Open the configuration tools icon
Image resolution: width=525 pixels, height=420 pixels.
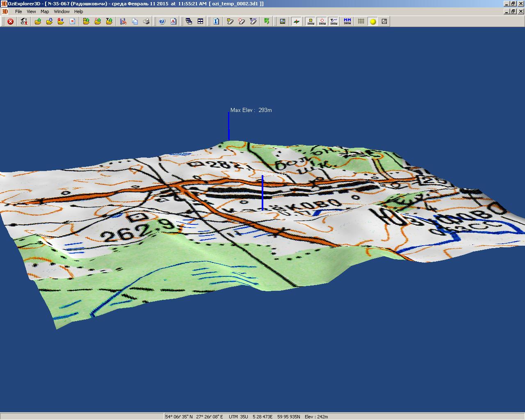point(24,21)
